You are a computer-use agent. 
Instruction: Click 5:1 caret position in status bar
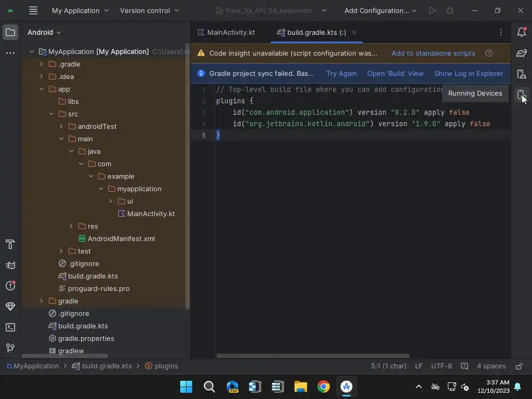pyautogui.click(x=389, y=366)
